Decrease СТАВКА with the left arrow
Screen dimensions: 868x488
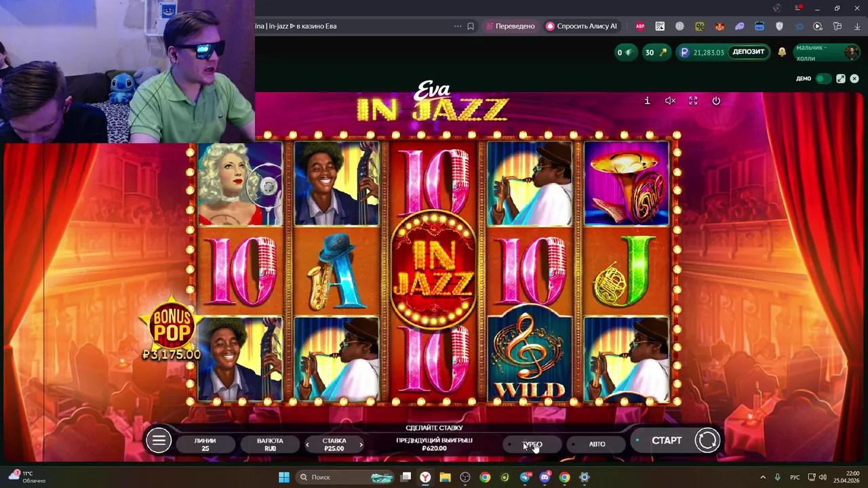[x=308, y=445]
